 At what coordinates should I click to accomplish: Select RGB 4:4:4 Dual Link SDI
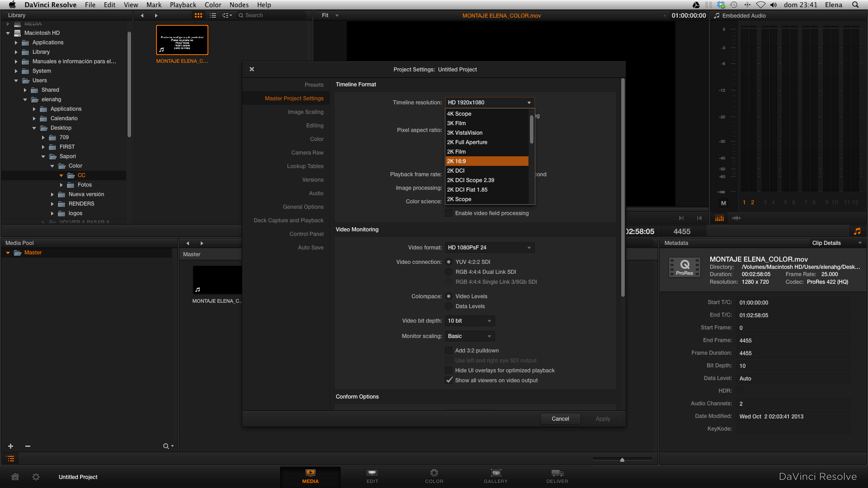[x=449, y=272]
